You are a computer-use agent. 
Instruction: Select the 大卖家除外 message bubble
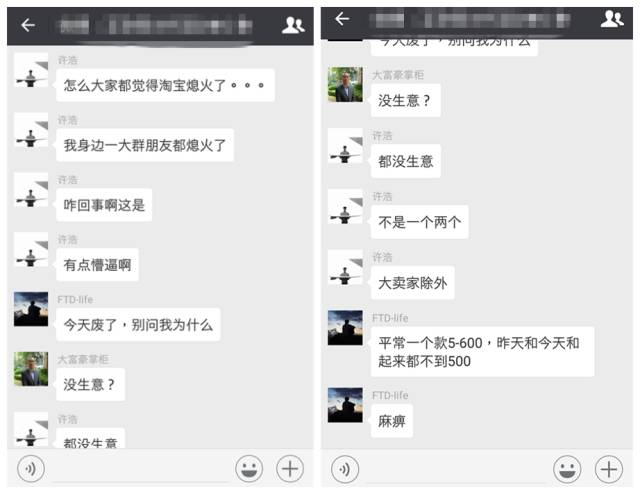tap(413, 283)
